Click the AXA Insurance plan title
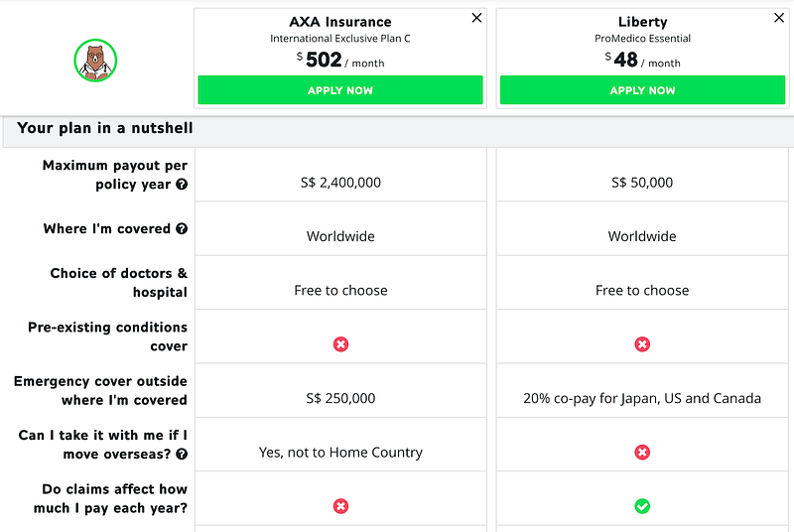This screenshot has width=794, height=532. [340, 22]
